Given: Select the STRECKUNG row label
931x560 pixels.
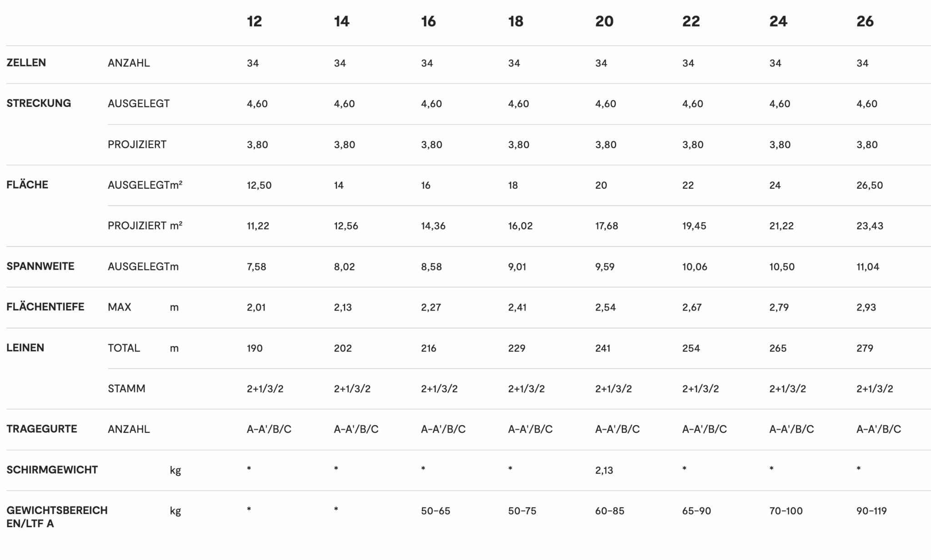Looking at the screenshot, I should point(39,103).
